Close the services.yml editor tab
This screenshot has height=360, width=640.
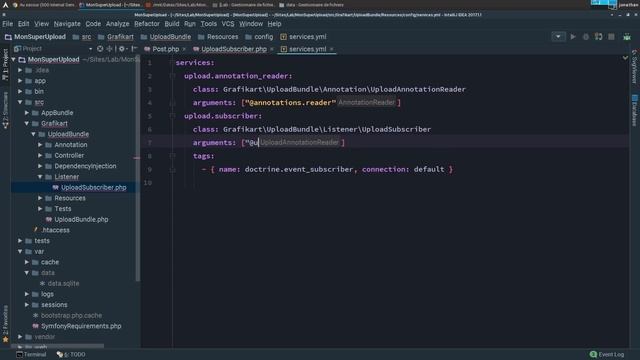pyautogui.click(x=331, y=49)
